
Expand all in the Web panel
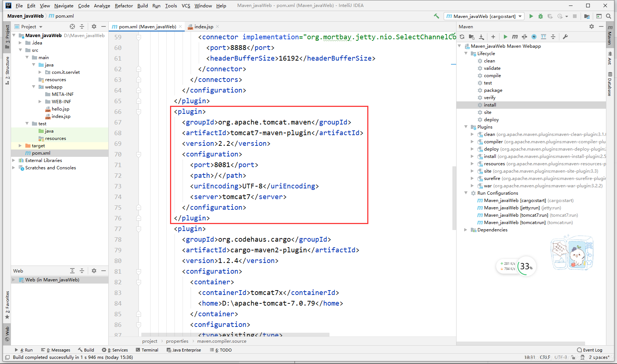[72, 271]
